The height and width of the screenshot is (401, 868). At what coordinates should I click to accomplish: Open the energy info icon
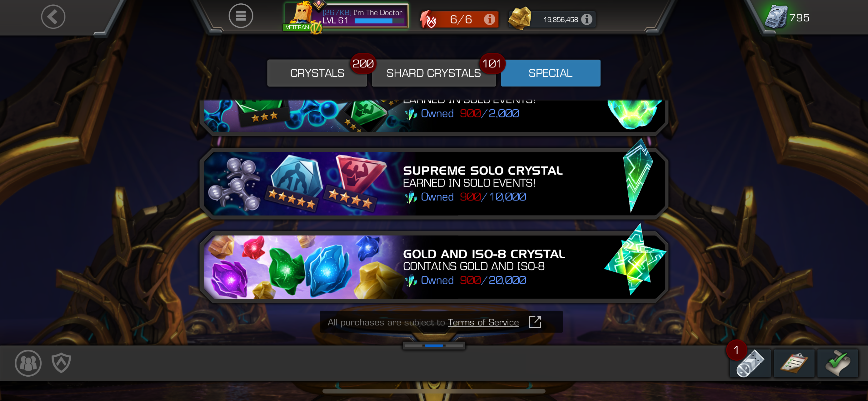coord(489,20)
